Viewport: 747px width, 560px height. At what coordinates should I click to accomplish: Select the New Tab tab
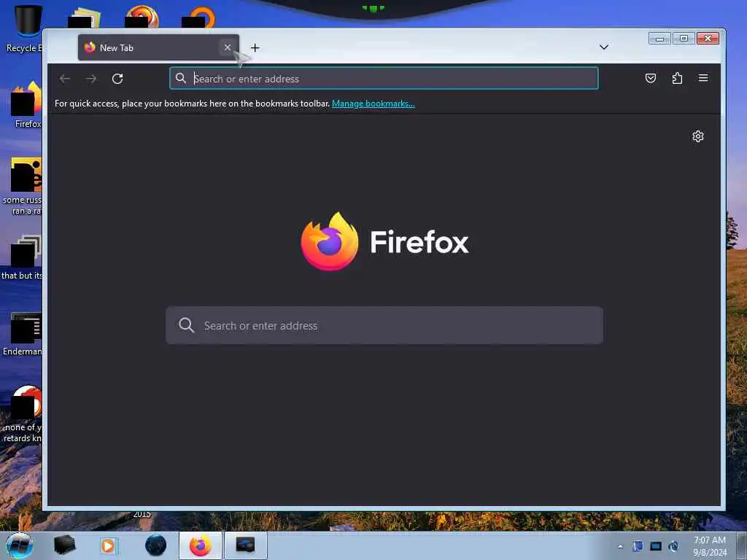[x=158, y=47]
